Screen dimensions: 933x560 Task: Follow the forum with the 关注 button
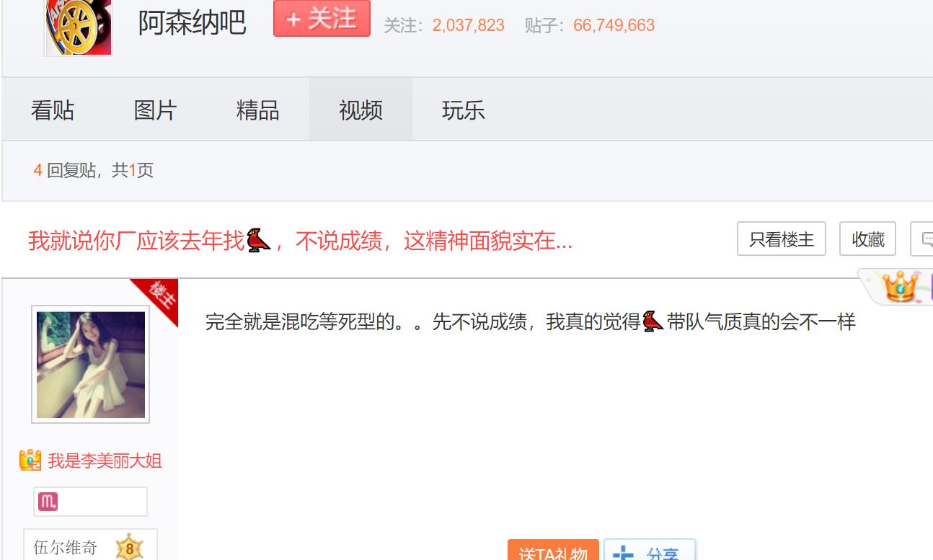[x=322, y=19]
